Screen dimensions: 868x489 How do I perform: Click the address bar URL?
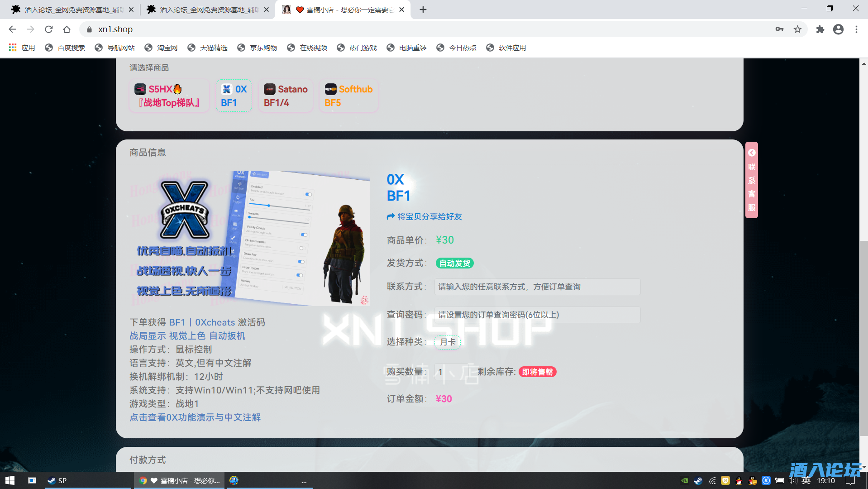(115, 29)
